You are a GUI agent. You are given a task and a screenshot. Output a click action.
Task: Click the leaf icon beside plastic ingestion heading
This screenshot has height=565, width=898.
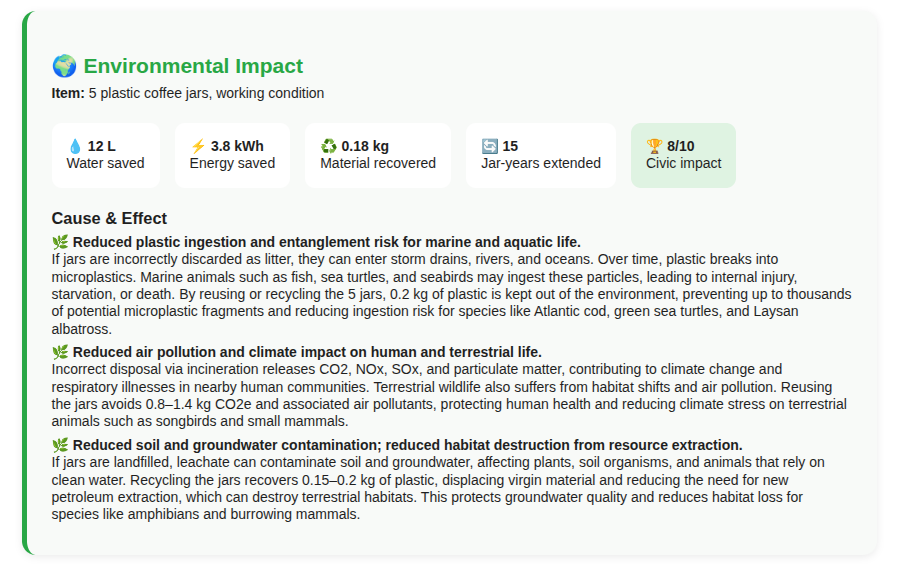pyautogui.click(x=60, y=242)
